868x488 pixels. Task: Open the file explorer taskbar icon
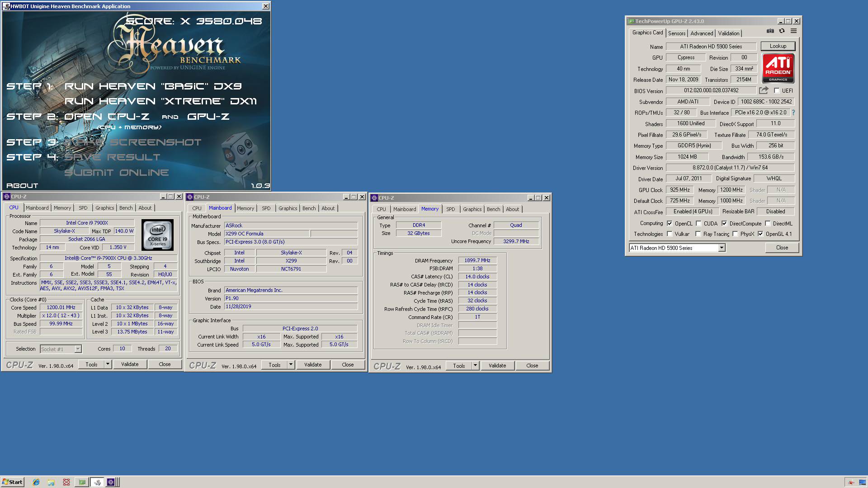coord(51,482)
